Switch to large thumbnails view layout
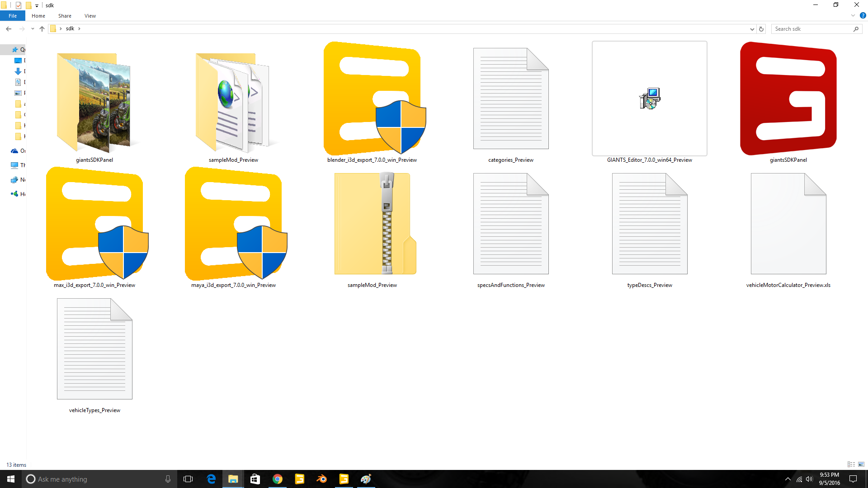This screenshot has height=488, width=868. 861,465
